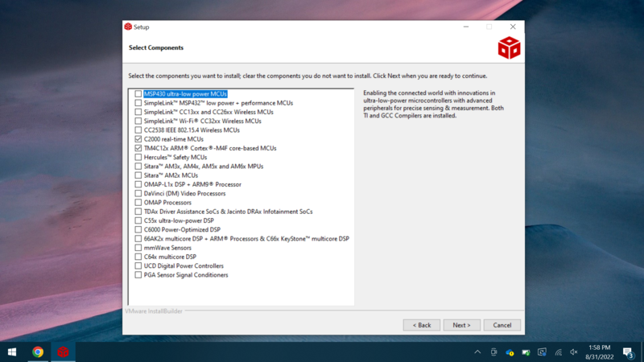Check the Sitara AM2x MCUs checkbox
The image size is (644, 362).
pos(138,175)
